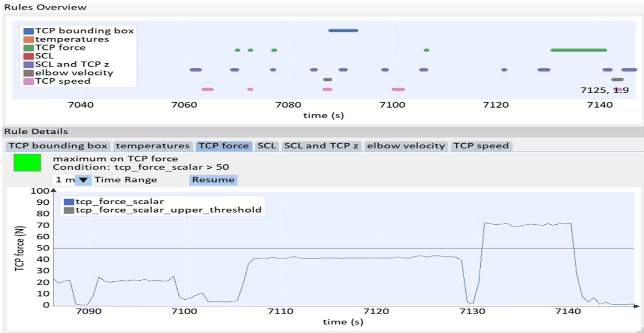The image size is (644, 333).
Task: Click the purple SCL and TCP z legend swatch
Action: (x=28, y=64)
